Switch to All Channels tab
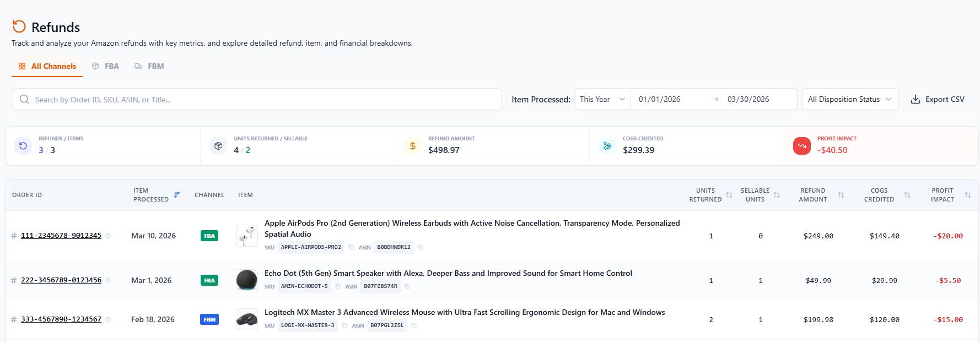Screen dimensions: 980x343 coord(47,66)
